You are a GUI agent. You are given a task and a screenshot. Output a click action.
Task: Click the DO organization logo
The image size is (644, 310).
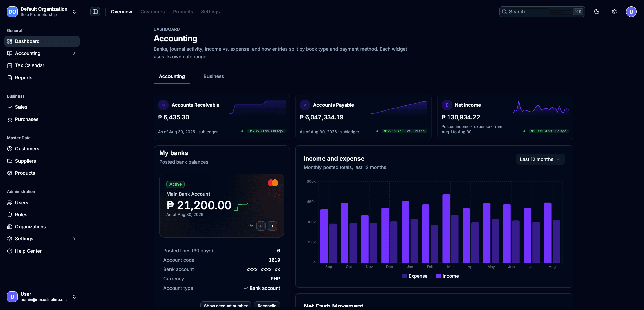click(x=12, y=12)
